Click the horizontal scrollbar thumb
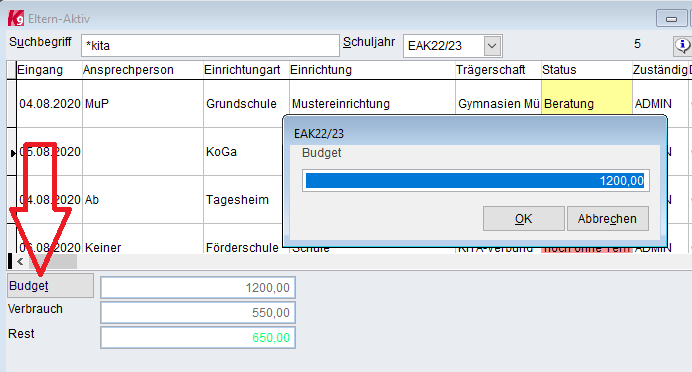692x372 pixels. [x=53, y=262]
